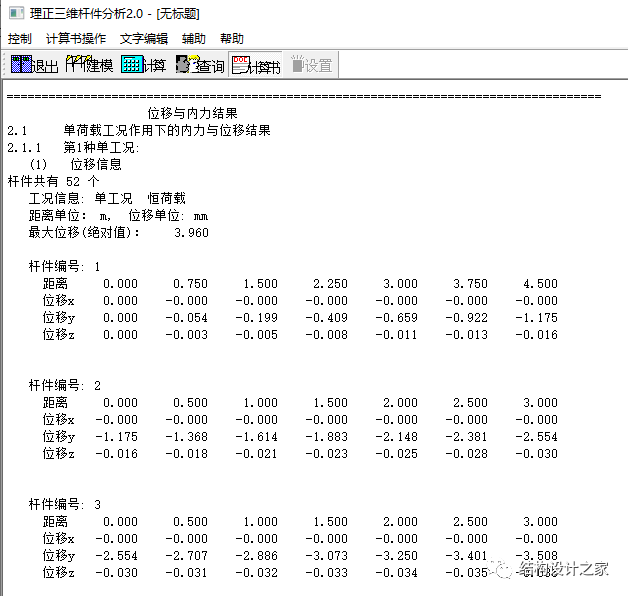Click member 3 位移z value -0.031
This screenshot has height=596, width=628.
187,573
